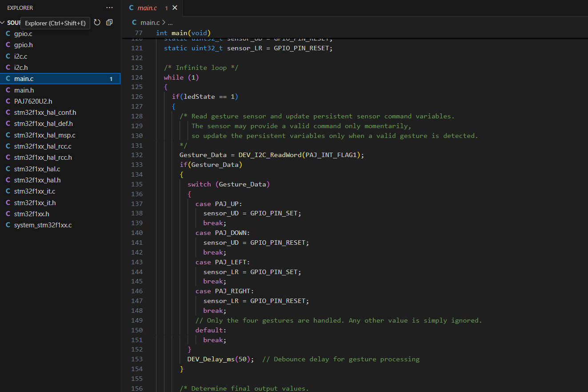Click main.c in the breadcrumb path
Screen dimensions: 588x392
150,22
